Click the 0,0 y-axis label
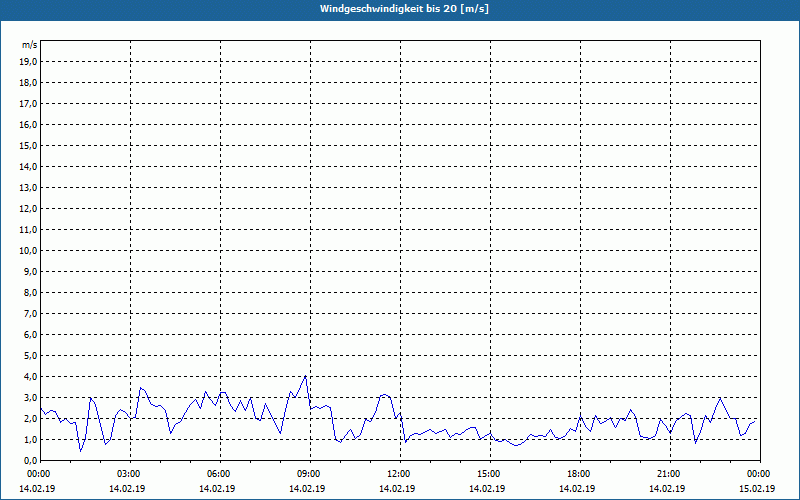Viewport: 800px width, 500px height. (x=30, y=461)
